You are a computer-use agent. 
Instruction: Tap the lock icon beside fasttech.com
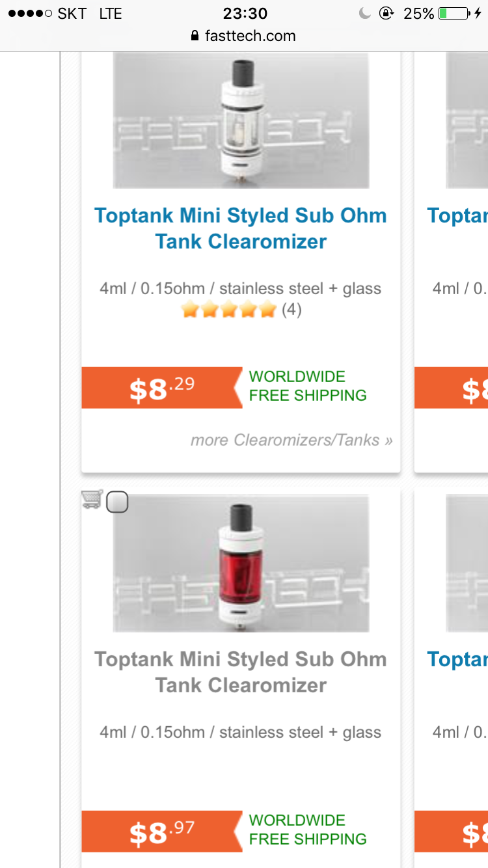[x=195, y=36]
